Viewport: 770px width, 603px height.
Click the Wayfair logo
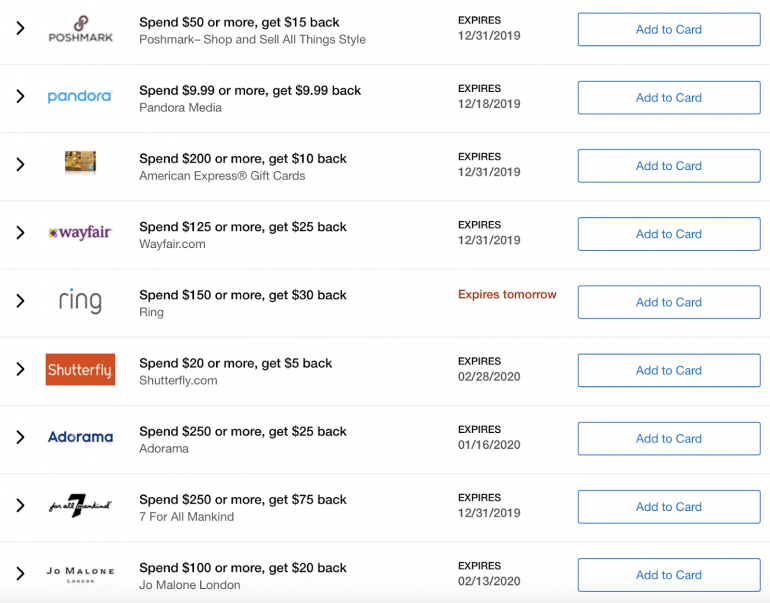coord(80,233)
